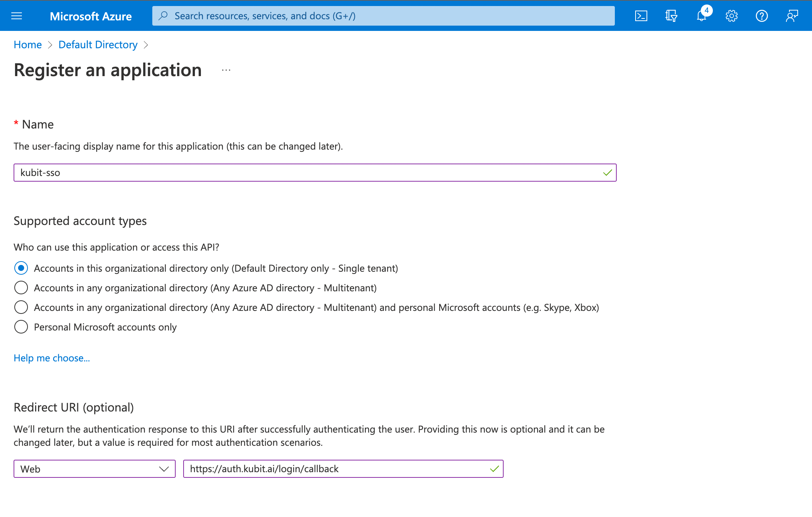This screenshot has width=812, height=517.
Task: Select single tenant accounts option
Action: click(21, 268)
